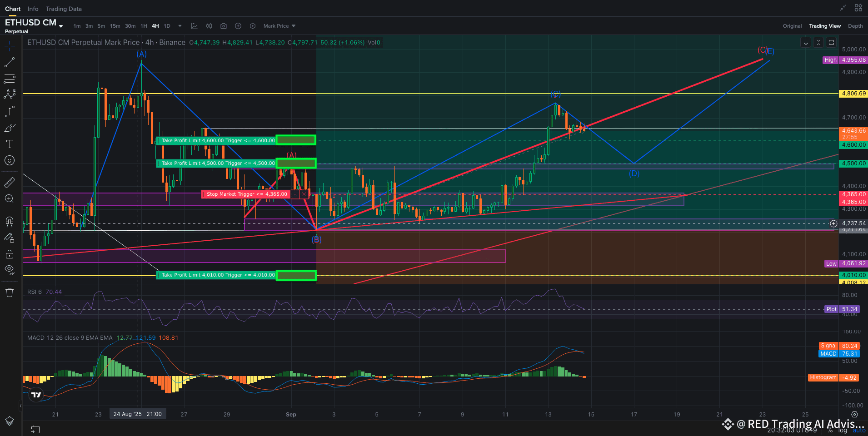Toggle lock all drawing tools

click(10, 254)
